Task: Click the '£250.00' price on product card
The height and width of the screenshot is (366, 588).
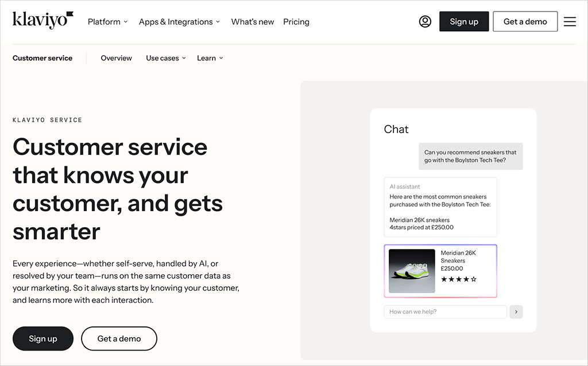Action: [x=452, y=268]
